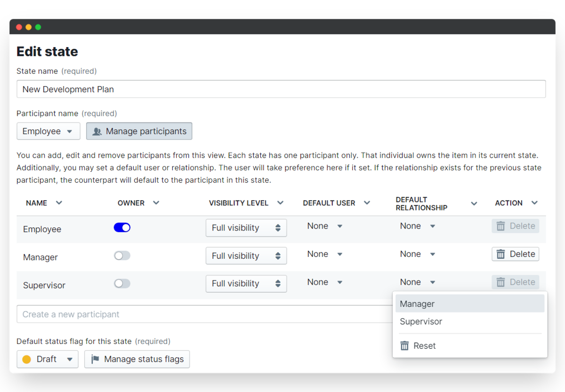Toggle off Employee owner switch
Viewport: 565px width, 392px height.
click(x=122, y=227)
